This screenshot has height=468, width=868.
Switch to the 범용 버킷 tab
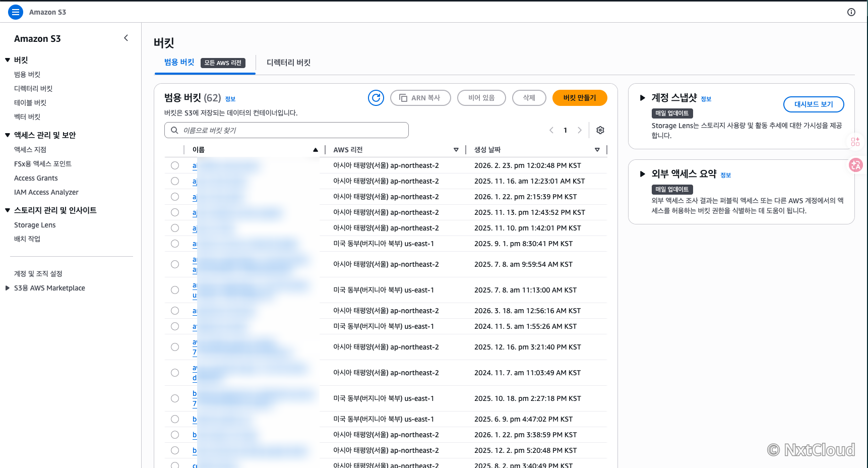[x=179, y=62]
